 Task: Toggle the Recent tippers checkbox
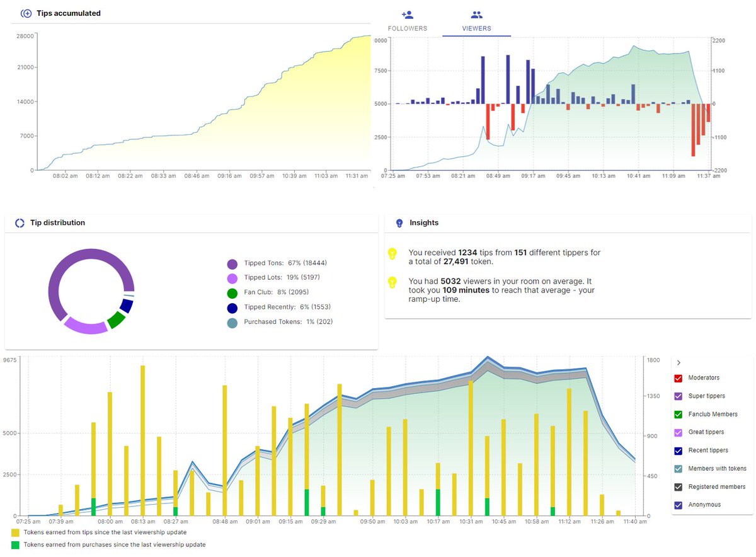pos(678,451)
